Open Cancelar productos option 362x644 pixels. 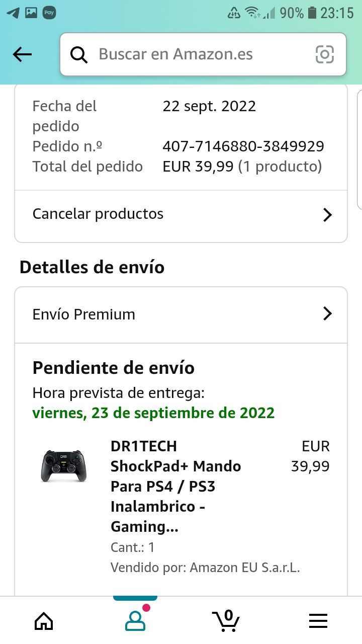click(x=98, y=214)
